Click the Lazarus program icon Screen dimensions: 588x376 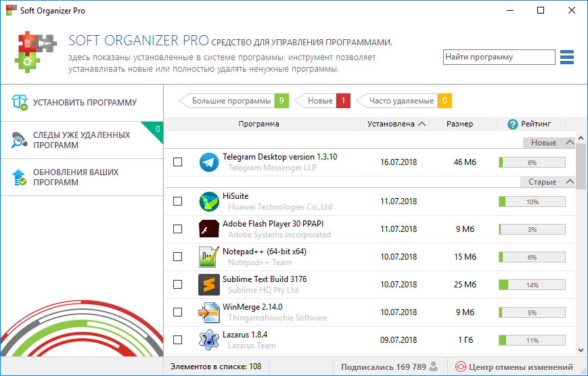click(x=209, y=340)
